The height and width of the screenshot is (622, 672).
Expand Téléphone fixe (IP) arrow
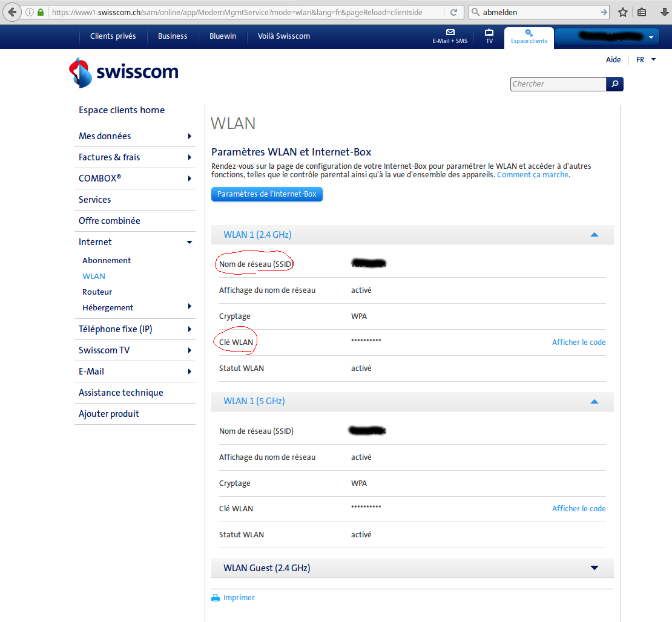(x=189, y=329)
